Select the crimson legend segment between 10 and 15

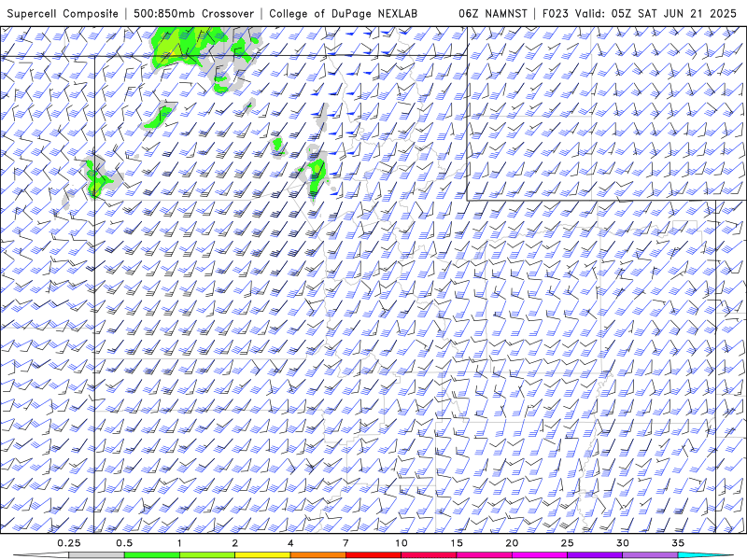(429, 555)
